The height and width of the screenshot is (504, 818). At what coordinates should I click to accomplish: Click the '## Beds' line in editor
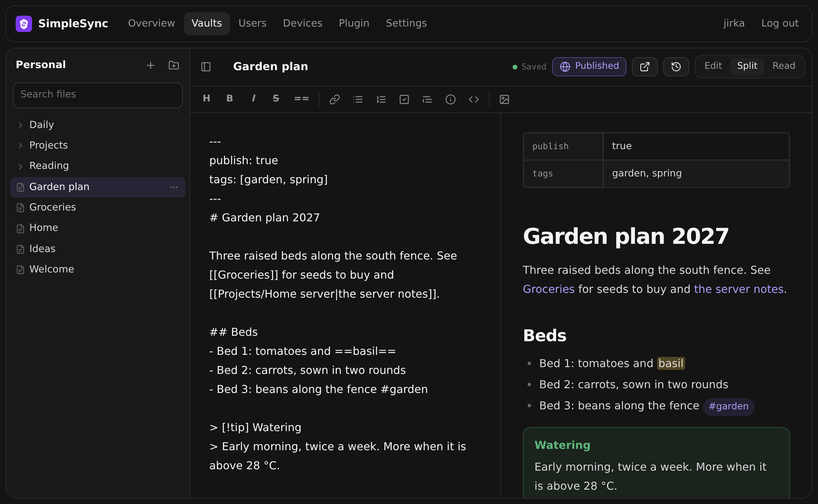233,332
